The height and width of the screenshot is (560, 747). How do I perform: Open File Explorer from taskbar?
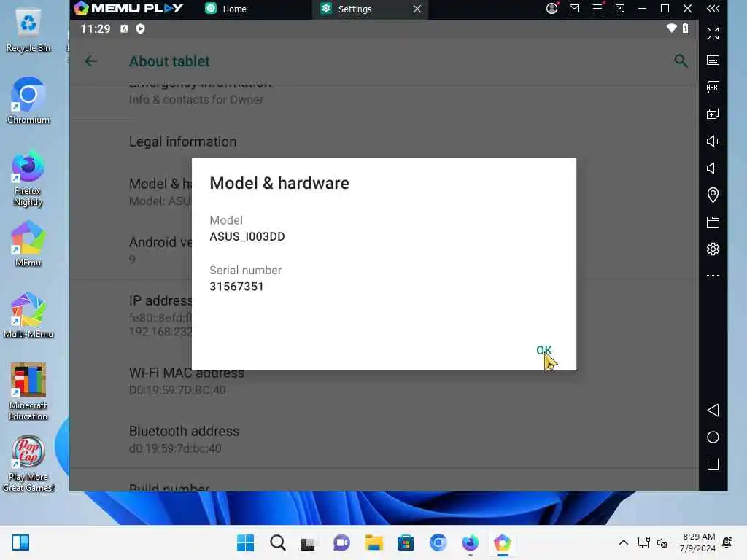click(x=374, y=542)
